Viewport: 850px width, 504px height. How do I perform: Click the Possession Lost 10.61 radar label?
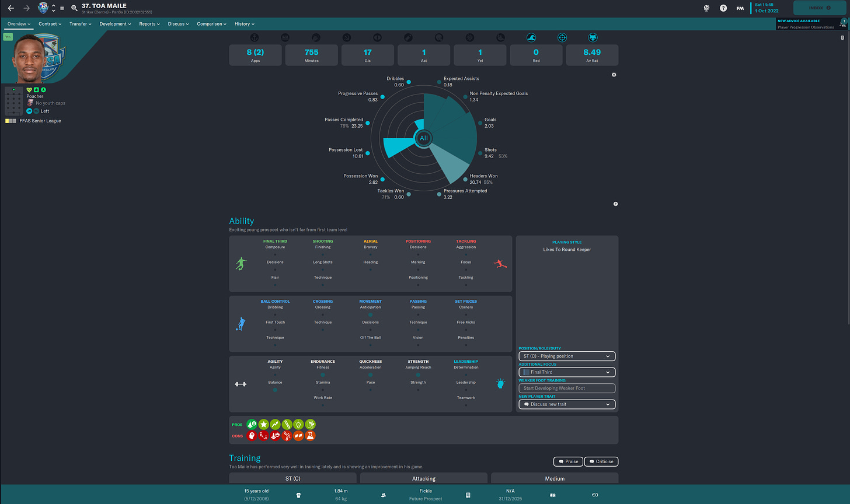click(346, 153)
